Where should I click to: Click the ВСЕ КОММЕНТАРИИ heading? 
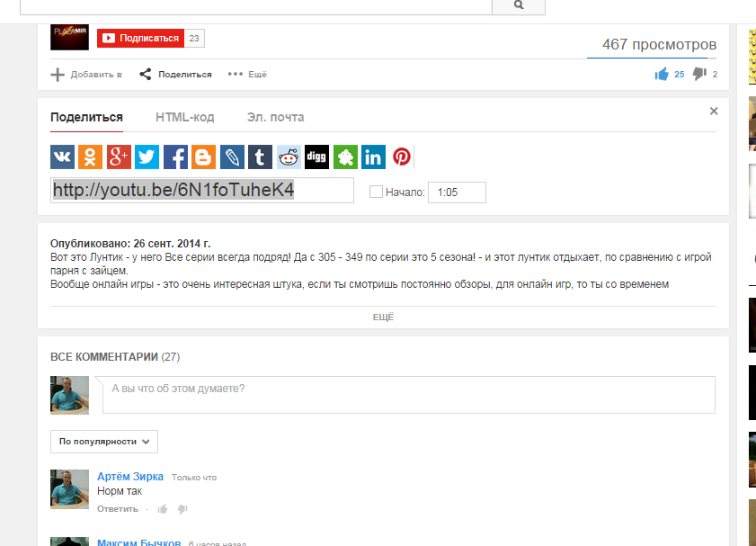click(115, 357)
